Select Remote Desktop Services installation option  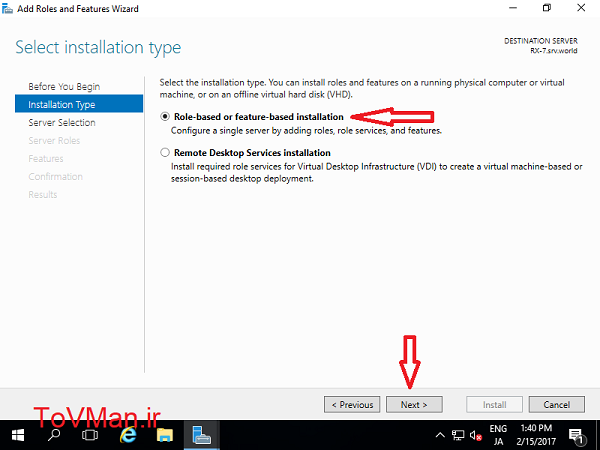tap(165, 153)
